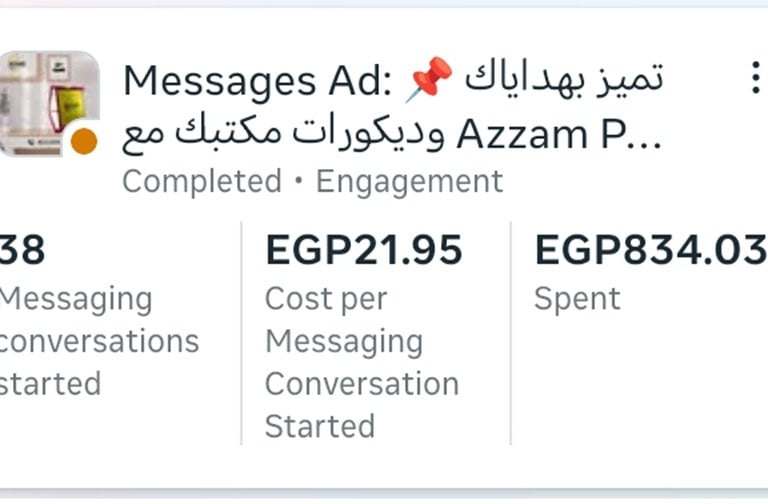This screenshot has height=504, width=768.
Task: Click the truncated "Azzam P..." text
Action: 558,135
